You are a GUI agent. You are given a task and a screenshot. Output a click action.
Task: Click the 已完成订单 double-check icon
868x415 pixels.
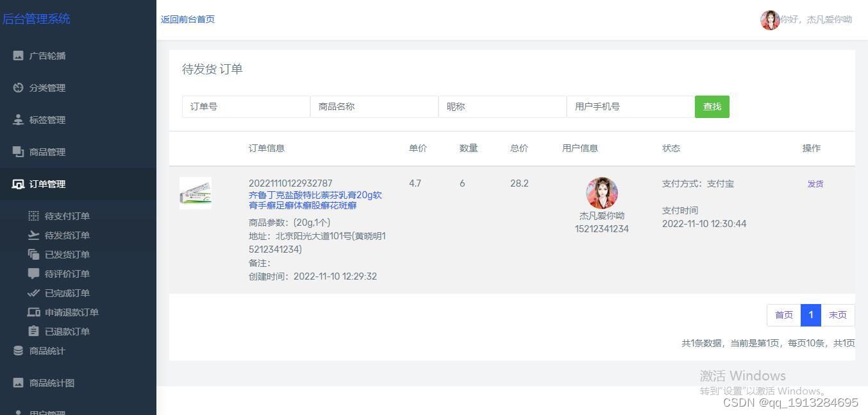tap(33, 293)
